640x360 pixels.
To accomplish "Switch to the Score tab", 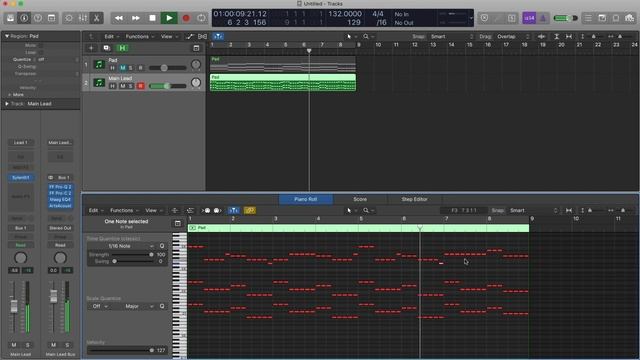I will click(360, 199).
